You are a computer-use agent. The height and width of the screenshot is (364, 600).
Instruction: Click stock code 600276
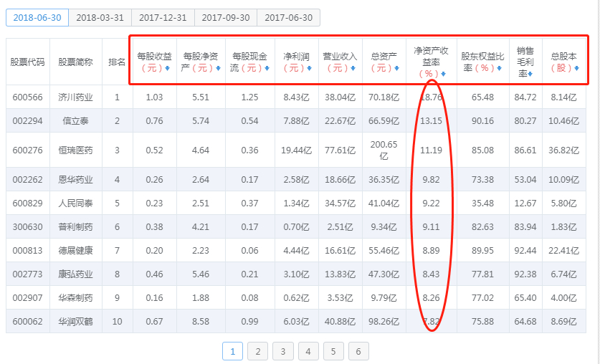point(27,150)
